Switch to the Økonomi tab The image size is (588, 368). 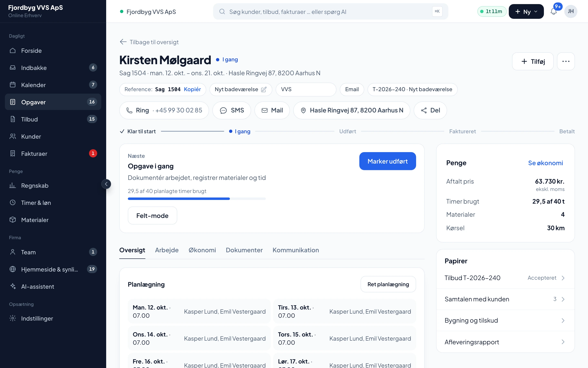coord(202,250)
